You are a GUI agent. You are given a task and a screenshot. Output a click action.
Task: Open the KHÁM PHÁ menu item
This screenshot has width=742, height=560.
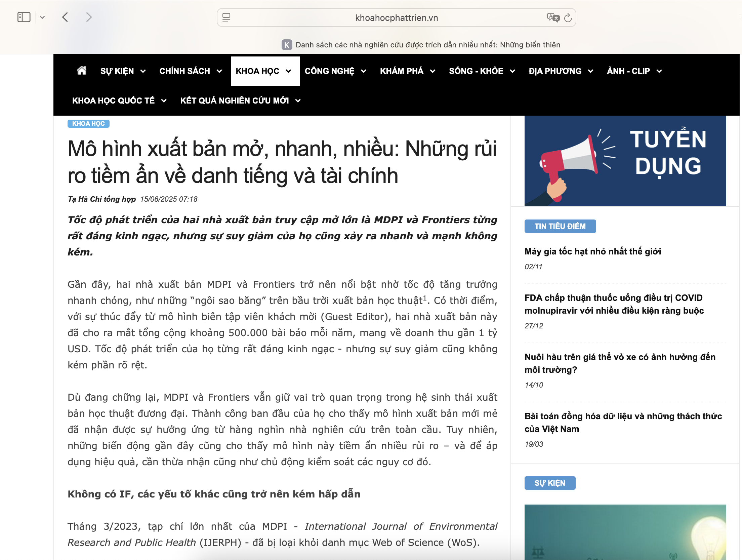(402, 71)
